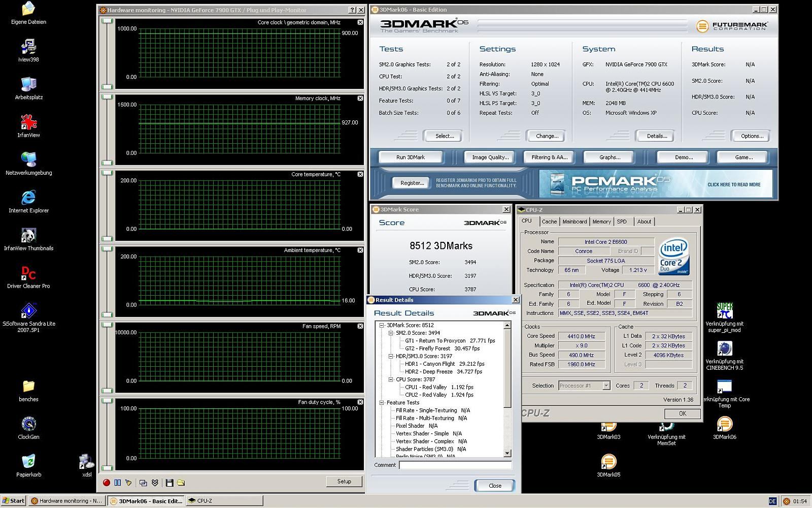The height and width of the screenshot is (508, 812).
Task: Select the Netzwerkumgebung desktop icon
Action: [28, 164]
